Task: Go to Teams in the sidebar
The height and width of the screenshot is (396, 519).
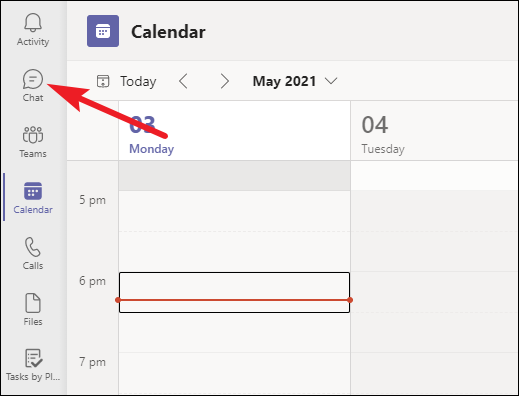Action: point(33,141)
